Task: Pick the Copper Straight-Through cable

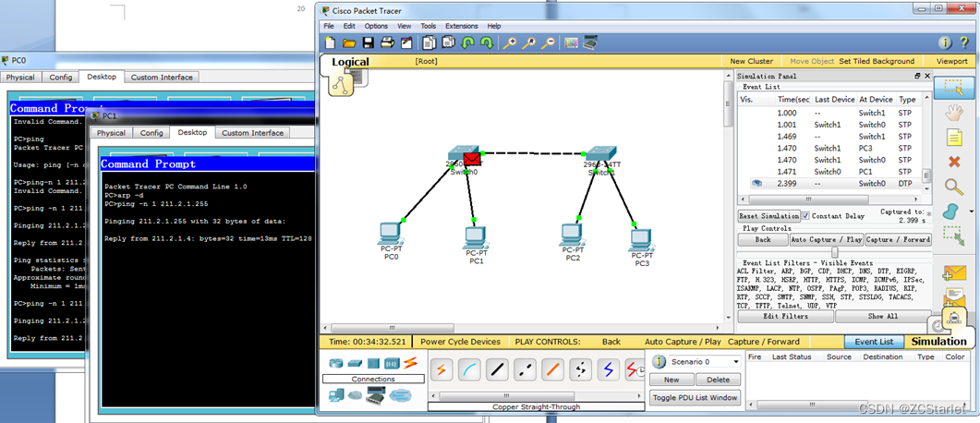Action: click(497, 369)
